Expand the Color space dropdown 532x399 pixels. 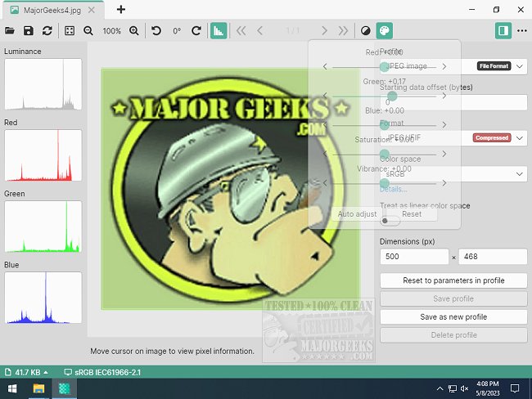(x=521, y=174)
